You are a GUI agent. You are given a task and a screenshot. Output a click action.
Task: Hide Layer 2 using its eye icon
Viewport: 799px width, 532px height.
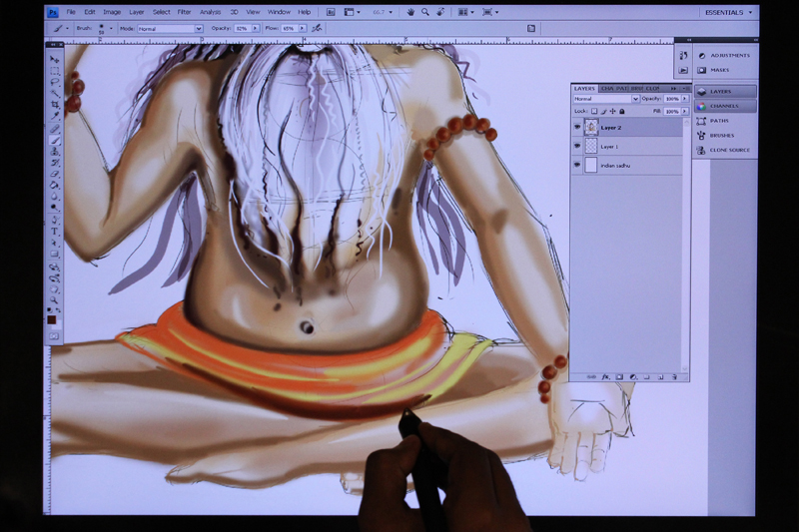[x=577, y=128]
